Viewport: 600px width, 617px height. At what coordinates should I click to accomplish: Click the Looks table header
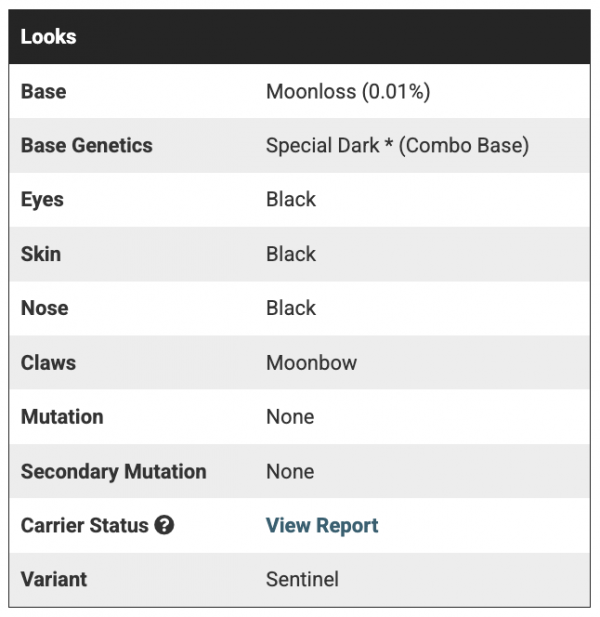[x=49, y=37]
